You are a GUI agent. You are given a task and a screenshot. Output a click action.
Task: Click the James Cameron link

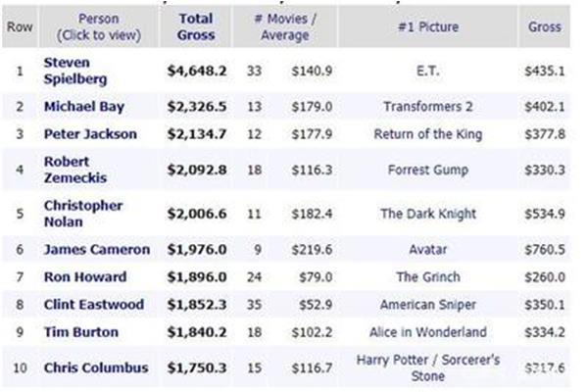tap(97, 250)
